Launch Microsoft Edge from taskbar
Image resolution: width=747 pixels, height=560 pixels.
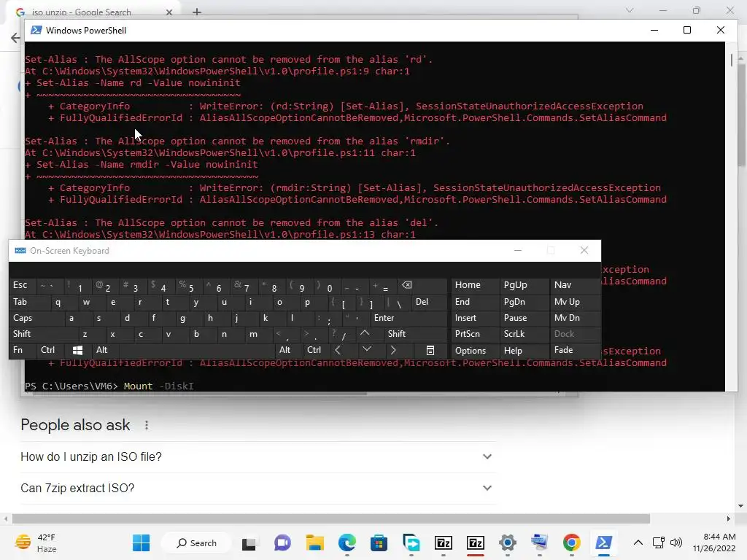point(347,542)
